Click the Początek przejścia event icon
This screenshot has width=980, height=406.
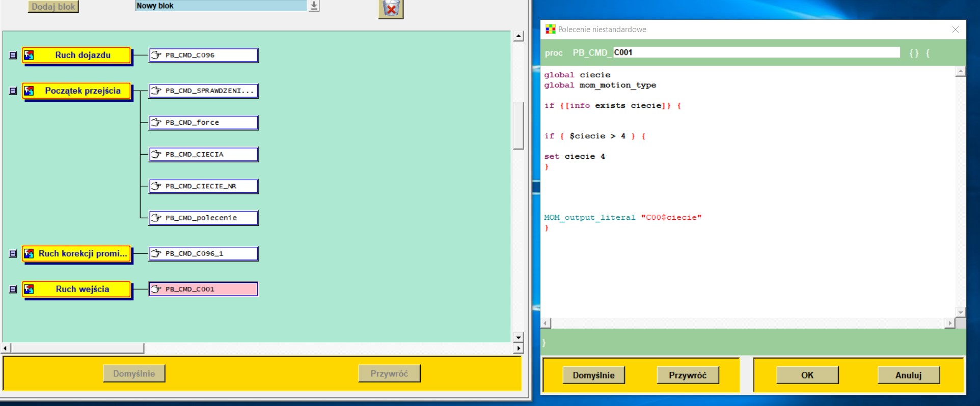point(30,91)
